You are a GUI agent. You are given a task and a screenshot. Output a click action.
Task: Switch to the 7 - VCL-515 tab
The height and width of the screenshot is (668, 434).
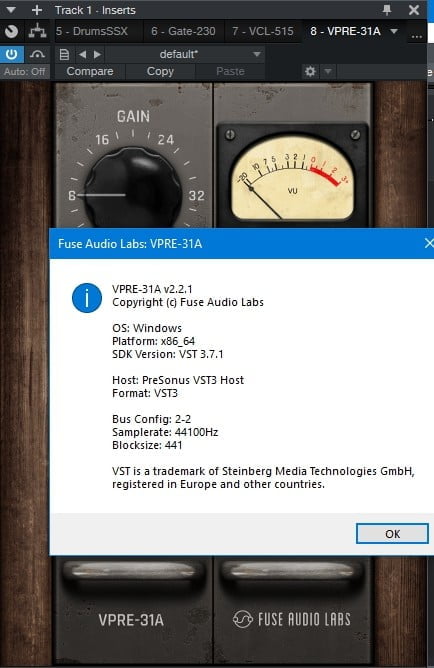pyautogui.click(x=263, y=31)
